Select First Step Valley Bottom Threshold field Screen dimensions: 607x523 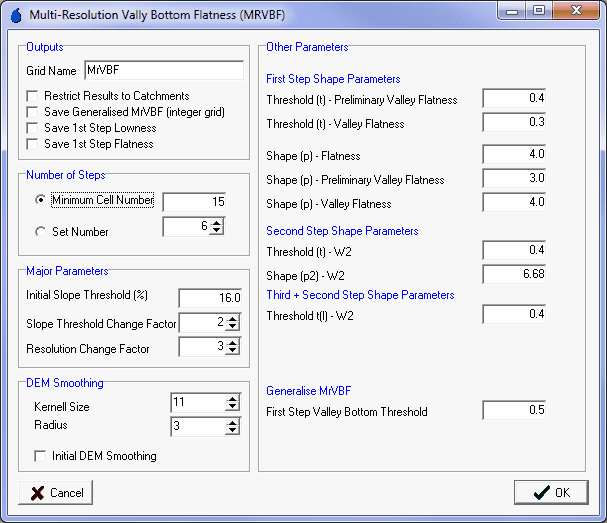click(514, 411)
